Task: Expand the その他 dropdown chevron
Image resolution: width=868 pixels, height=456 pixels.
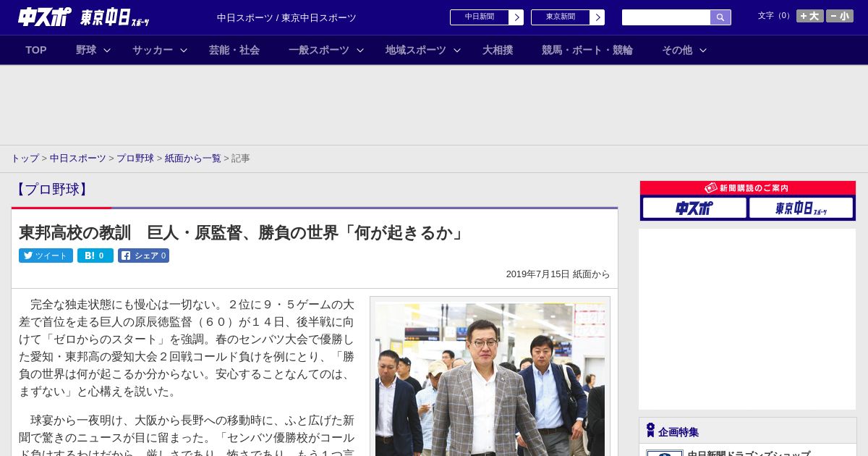Action: [703, 50]
